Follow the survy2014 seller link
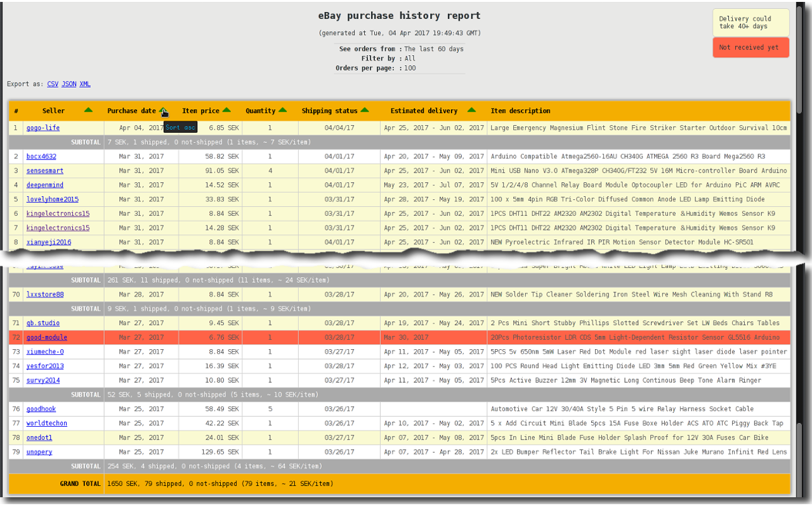The width and height of the screenshot is (812, 508). pyautogui.click(x=43, y=380)
